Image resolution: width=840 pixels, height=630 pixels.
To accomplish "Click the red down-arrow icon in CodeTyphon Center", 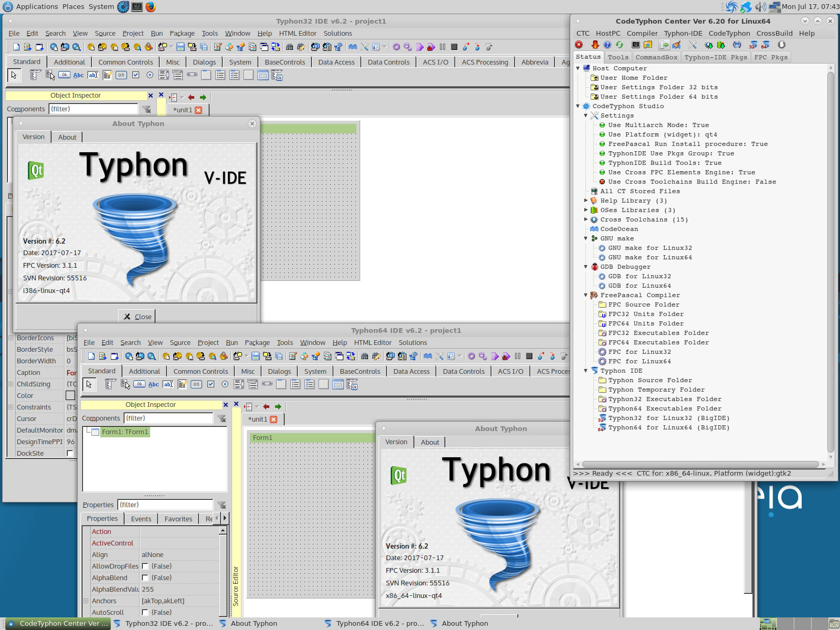I will (x=595, y=45).
